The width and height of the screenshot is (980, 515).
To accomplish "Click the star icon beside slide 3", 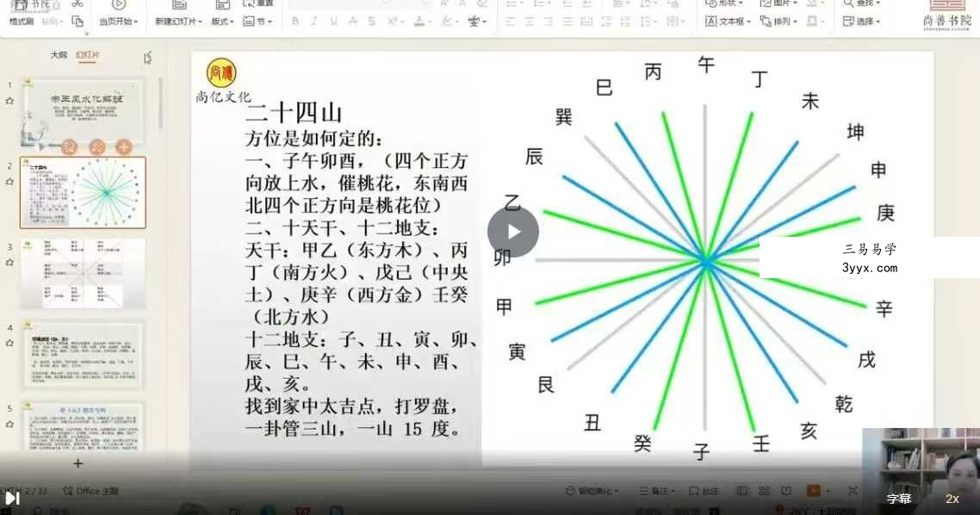I will 9,263.
